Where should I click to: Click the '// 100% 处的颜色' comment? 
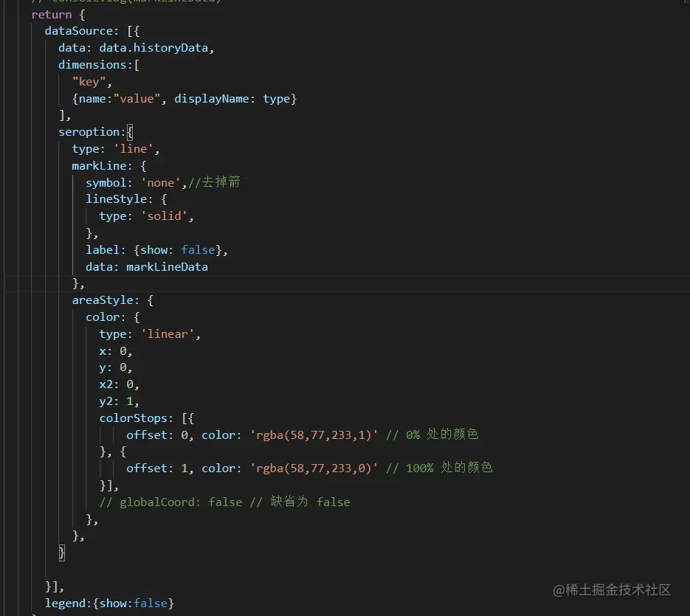point(439,467)
